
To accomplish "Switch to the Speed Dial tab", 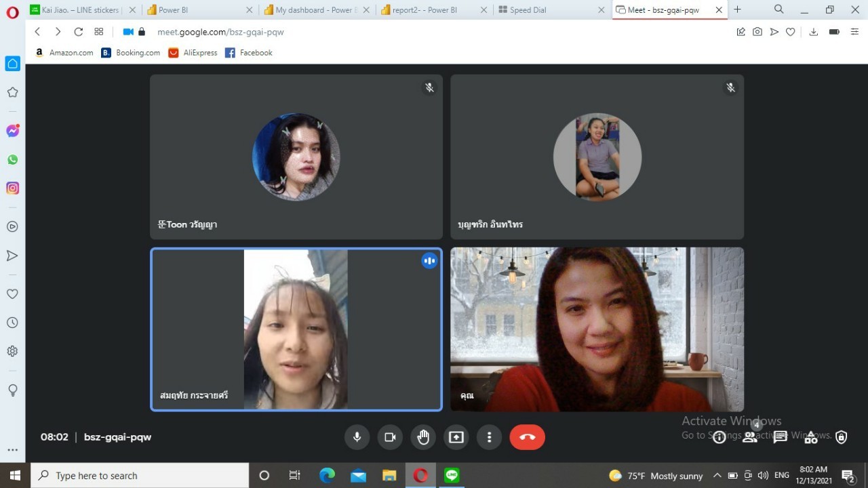I will [x=528, y=10].
